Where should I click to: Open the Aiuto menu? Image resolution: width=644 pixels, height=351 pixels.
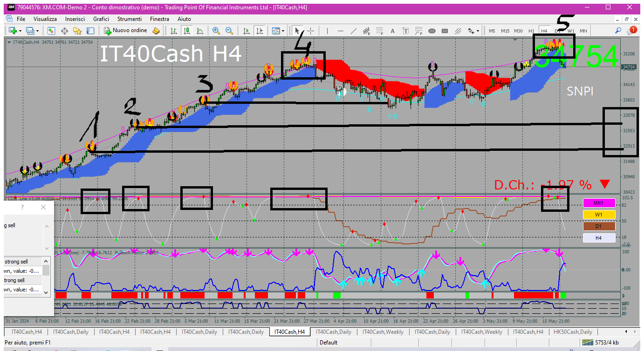184,19
